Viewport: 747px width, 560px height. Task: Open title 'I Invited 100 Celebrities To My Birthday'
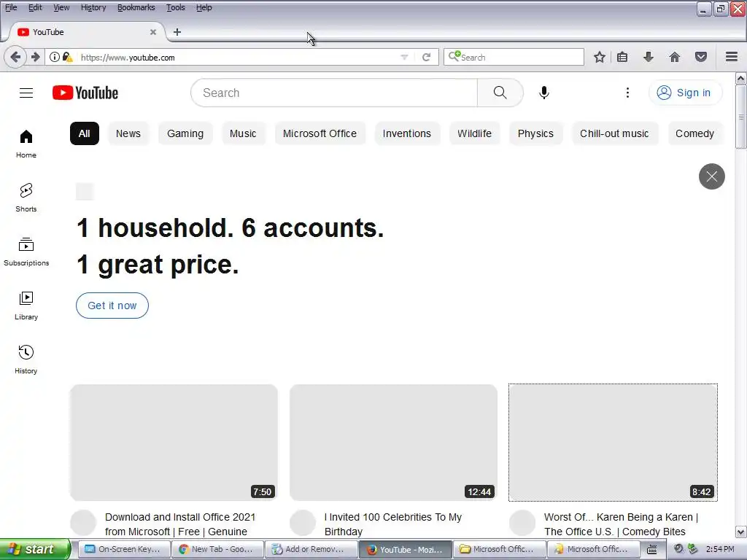(393, 524)
